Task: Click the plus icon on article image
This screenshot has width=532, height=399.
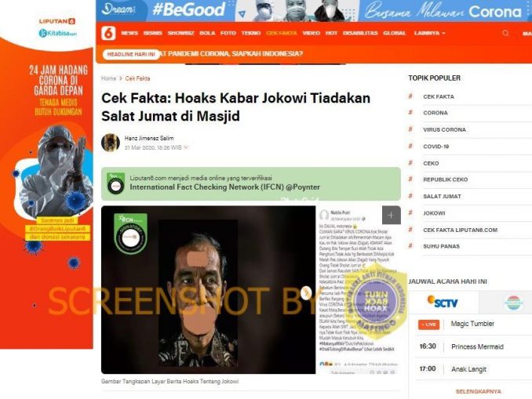Action: 391,215
